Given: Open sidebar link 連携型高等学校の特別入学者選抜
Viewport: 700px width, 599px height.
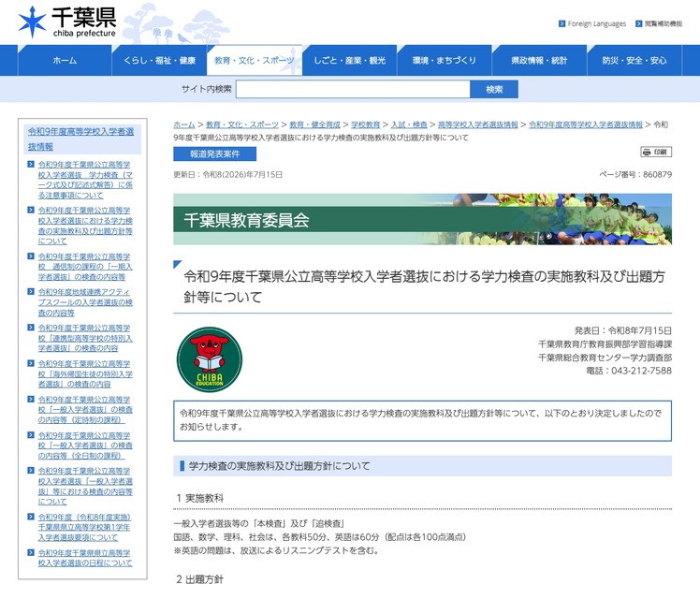Looking at the screenshot, I should click(x=85, y=338).
